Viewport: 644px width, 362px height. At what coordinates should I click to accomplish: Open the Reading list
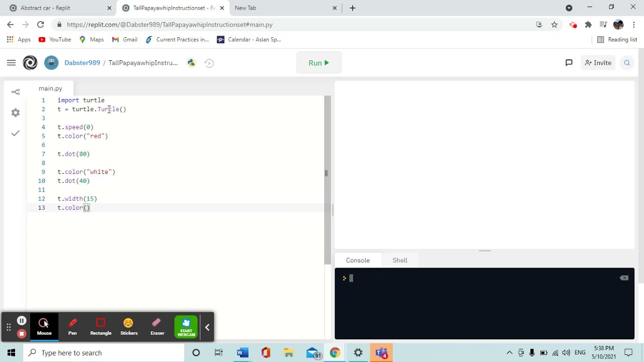pos(617,40)
